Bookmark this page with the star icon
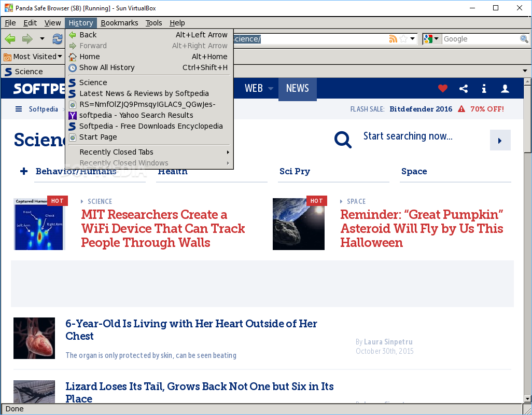The image size is (532, 415). 403,39
